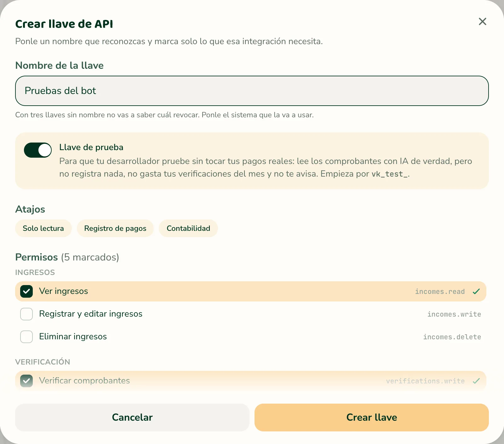Click the checkmark next to verifications.write
504x444 pixels.
pyautogui.click(x=476, y=381)
